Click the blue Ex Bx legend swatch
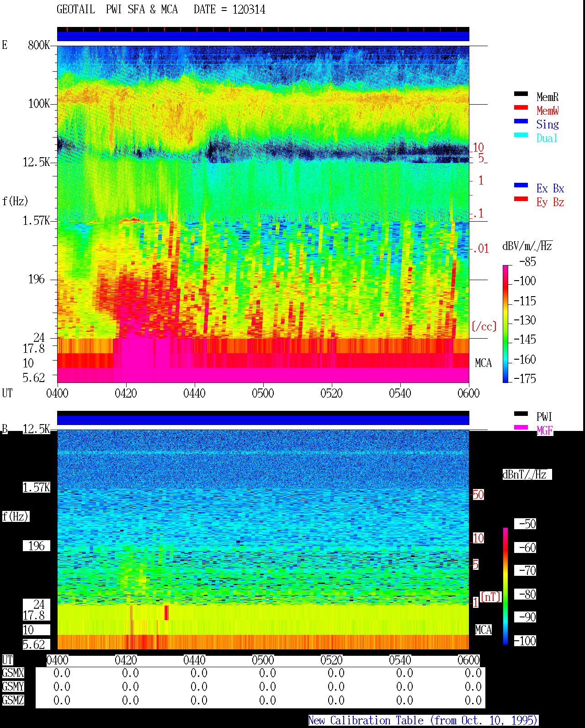The width and height of the screenshot is (585, 728). pos(521,185)
